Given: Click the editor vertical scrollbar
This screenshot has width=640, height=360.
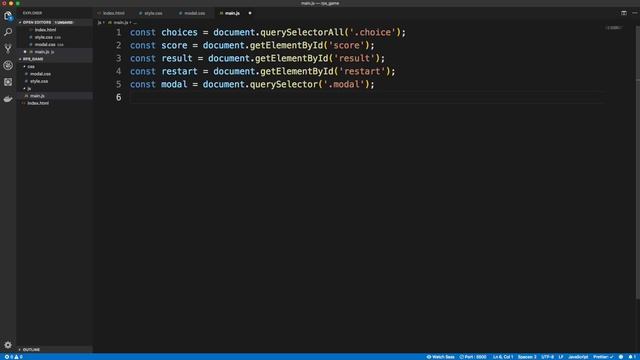Looking at the screenshot, I should (638, 163).
